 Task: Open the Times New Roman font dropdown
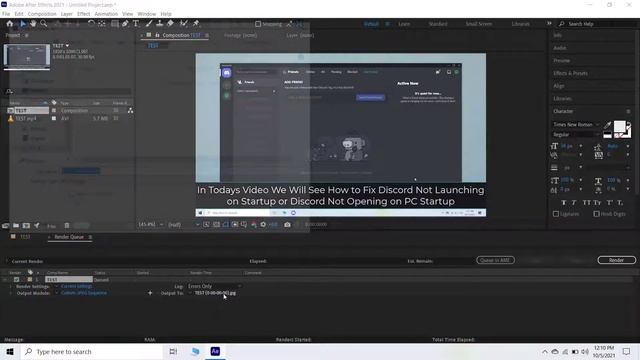pos(576,124)
